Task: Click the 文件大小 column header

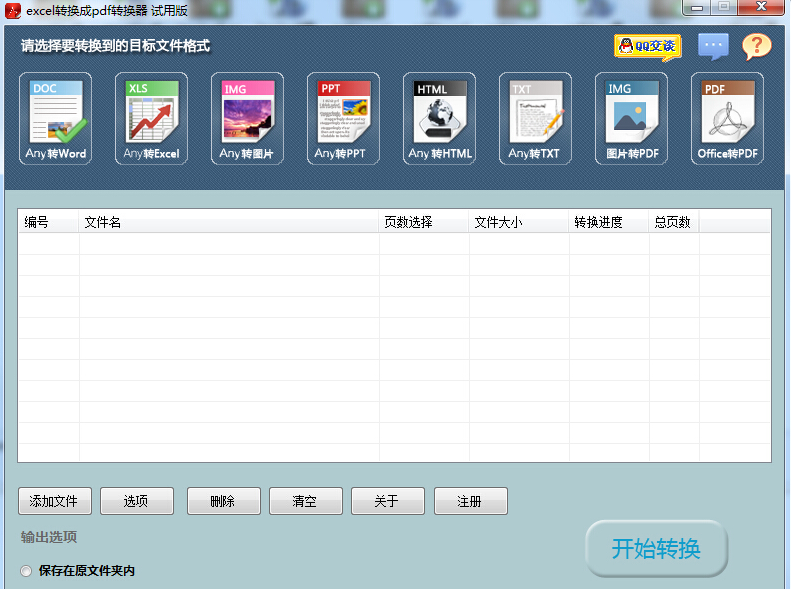Action: (519, 222)
